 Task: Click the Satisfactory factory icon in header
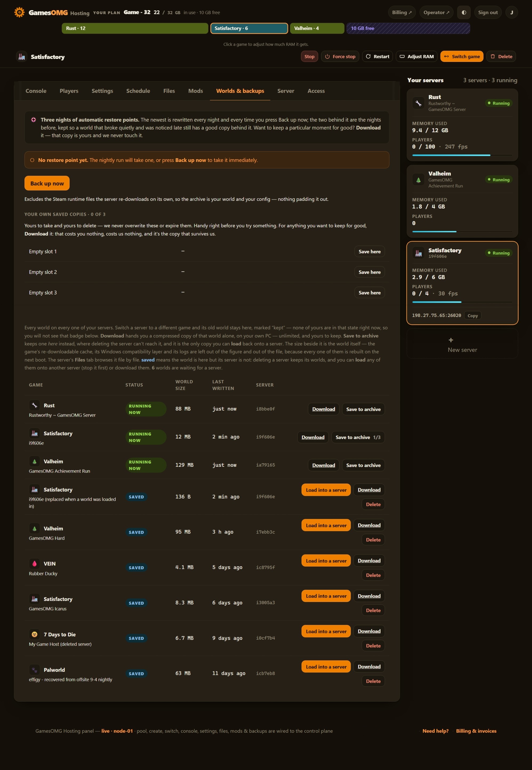22,57
